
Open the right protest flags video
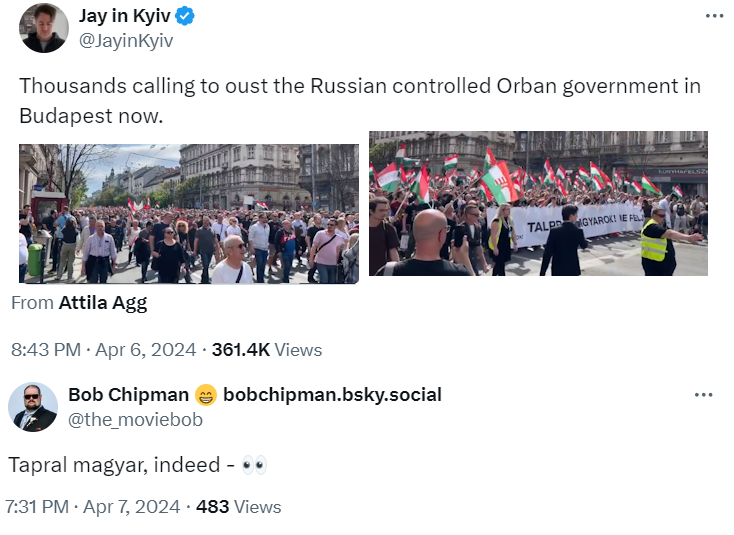(538, 203)
